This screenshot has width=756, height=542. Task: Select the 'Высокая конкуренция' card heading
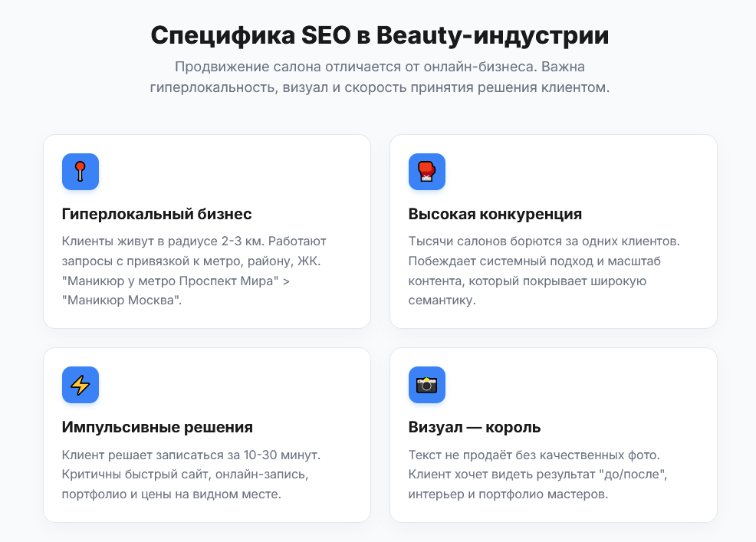tap(495, 214)
